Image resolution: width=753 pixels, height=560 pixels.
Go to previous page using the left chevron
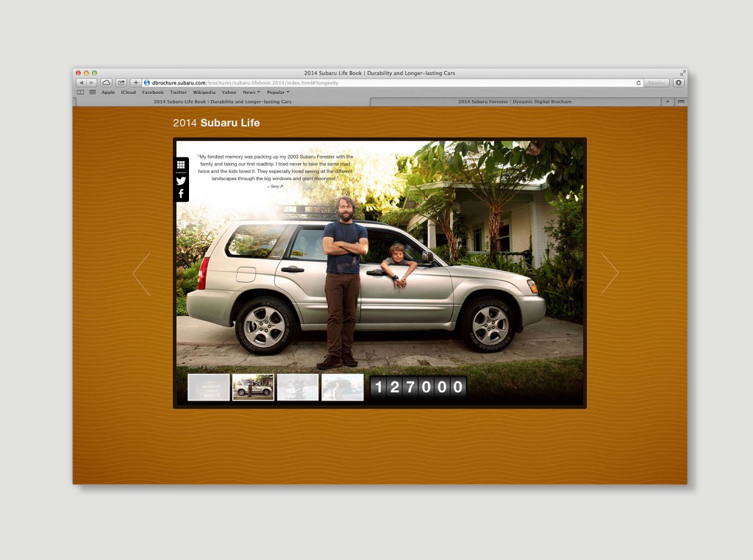(141, 274)
